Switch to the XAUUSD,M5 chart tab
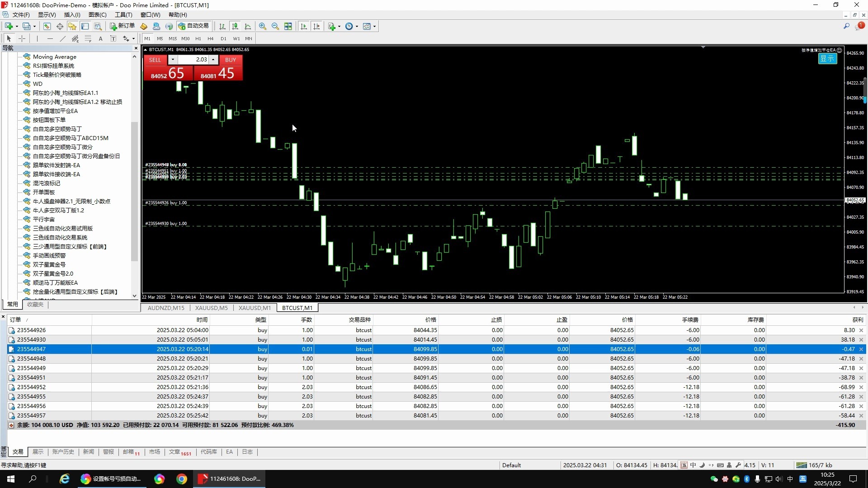Viewport: 868px width, 488px height. (x=211, y=308)
